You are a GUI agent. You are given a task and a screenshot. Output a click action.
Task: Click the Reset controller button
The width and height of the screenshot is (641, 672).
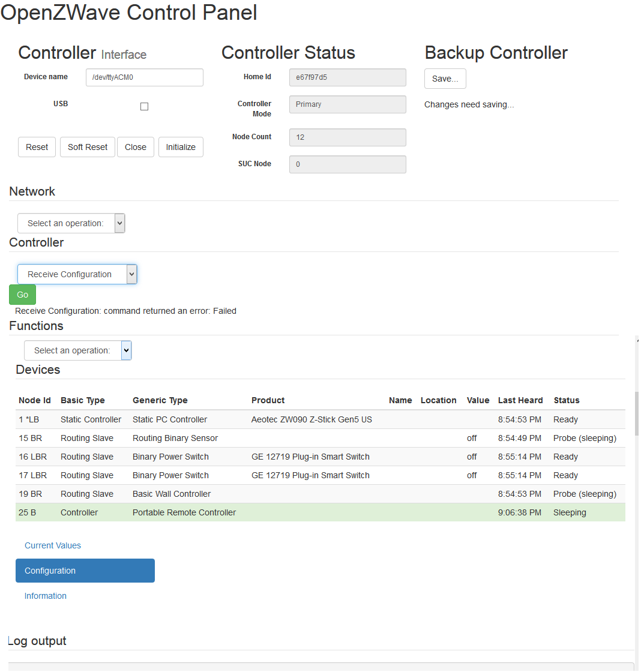37,146
